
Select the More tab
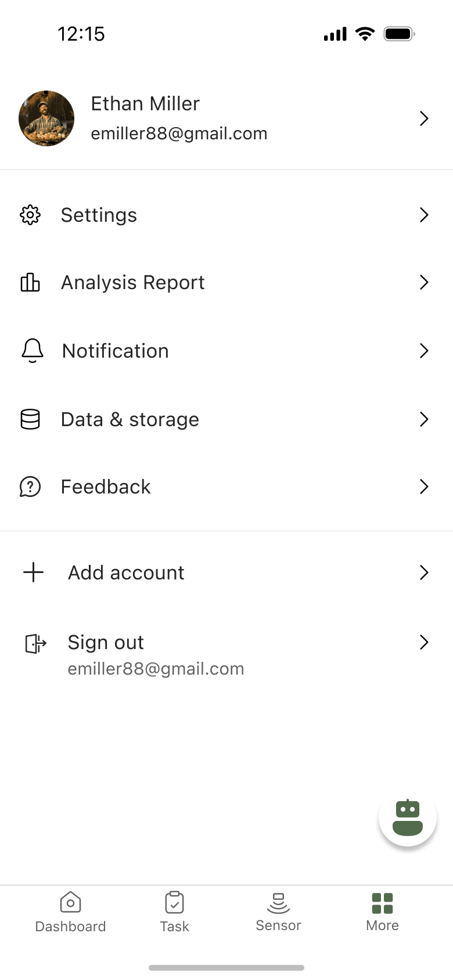coord(382,913)
